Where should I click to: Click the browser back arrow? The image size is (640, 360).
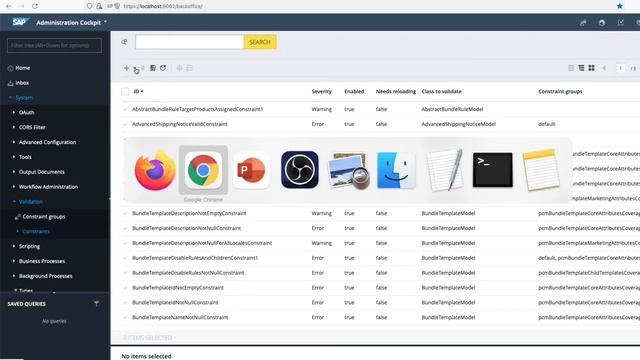(x=9, y=6)
